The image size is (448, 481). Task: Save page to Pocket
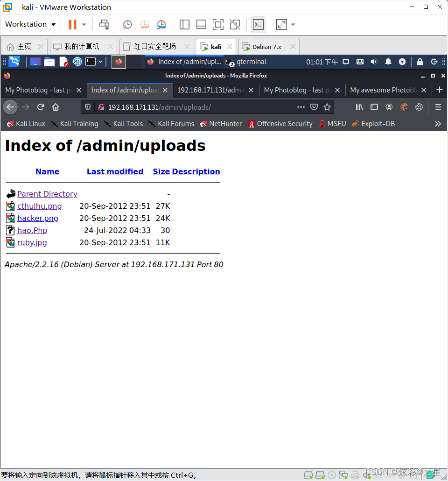[x=314, y=107]
